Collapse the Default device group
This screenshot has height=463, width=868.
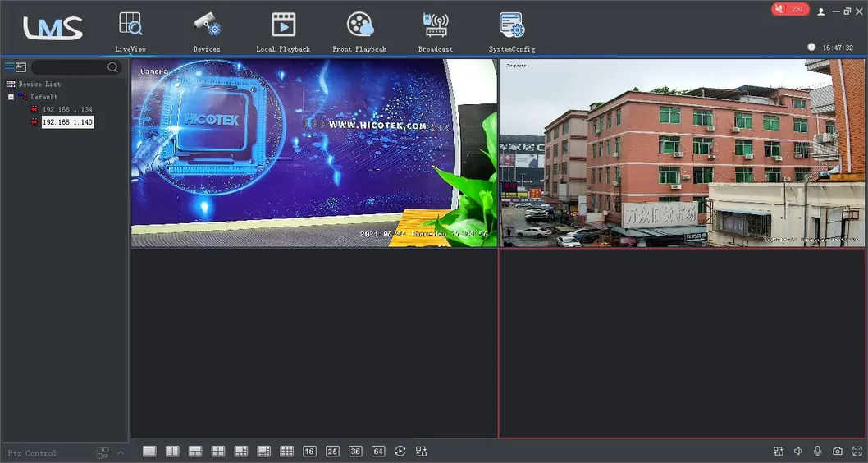(11, 97)
